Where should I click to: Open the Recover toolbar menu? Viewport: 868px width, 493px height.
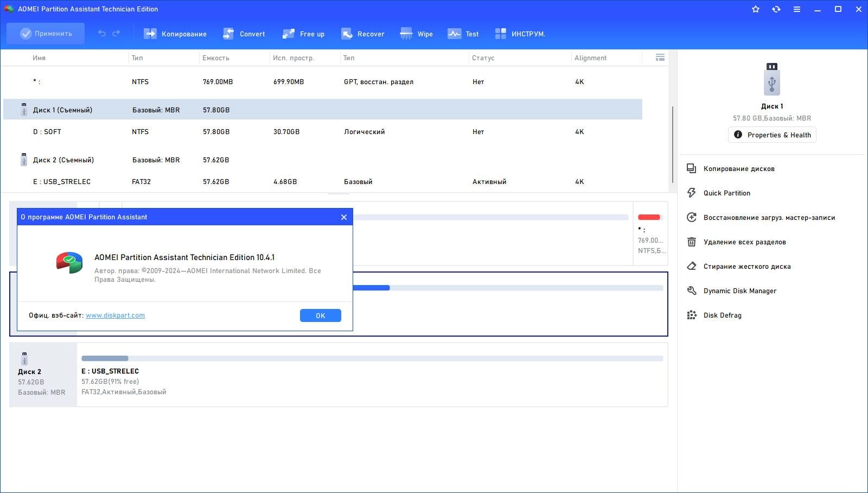point(362,34)
